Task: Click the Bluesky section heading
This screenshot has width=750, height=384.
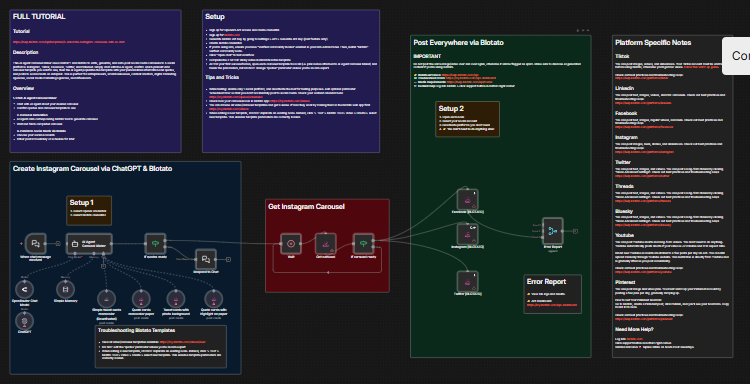Action: [x=624, y=211]
